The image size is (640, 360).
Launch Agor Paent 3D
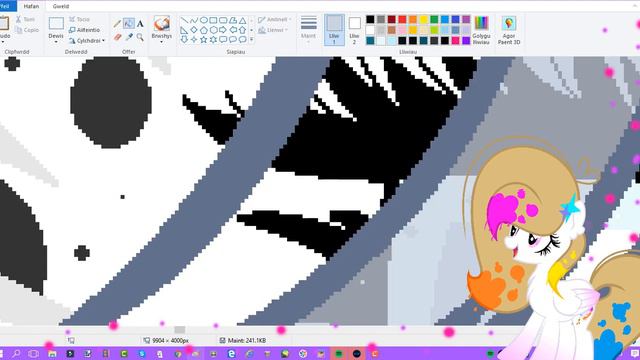coord(509,30)
